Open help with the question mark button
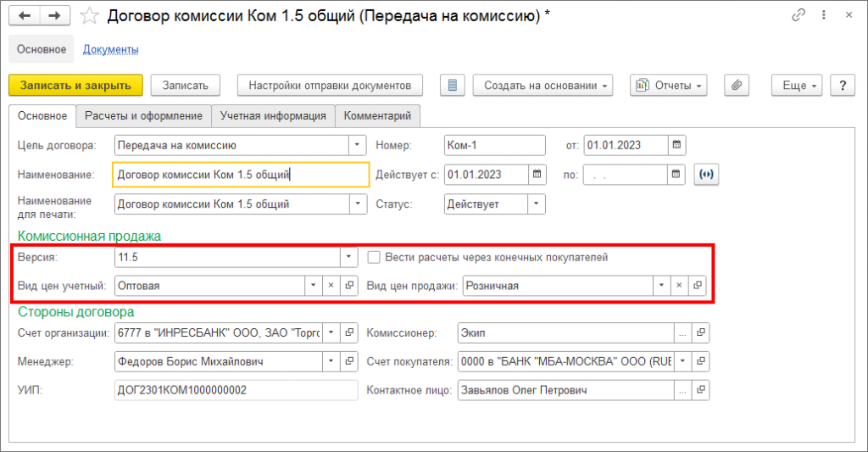This screenshot has height=452, width=868. [x=843, y=86]
